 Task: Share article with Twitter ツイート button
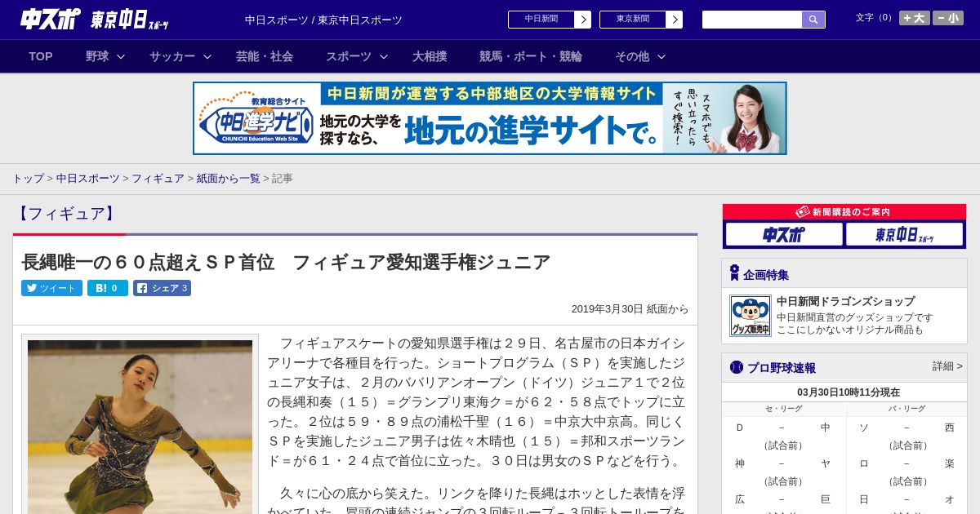(51, 288)
